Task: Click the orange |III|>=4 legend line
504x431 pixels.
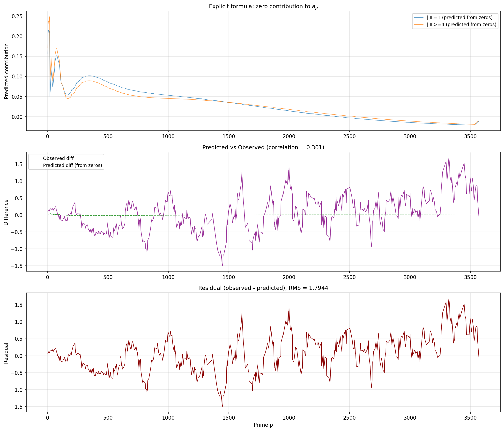Action: pyautogui.click(x=419, y=25)
